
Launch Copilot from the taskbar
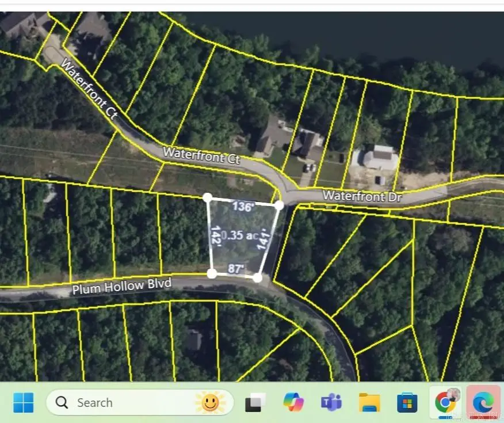coord(293,402)
